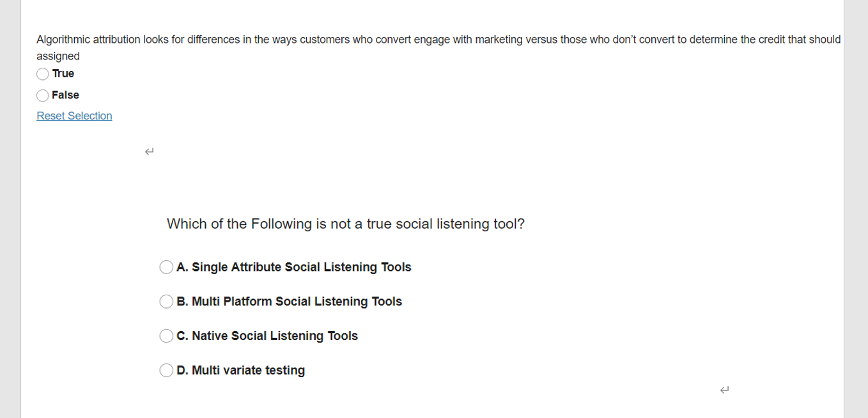The width and height of the screenshot is (868, 418).
Task: Choose answer C, Native Social Listening Tools
Action: pos(166,336)
